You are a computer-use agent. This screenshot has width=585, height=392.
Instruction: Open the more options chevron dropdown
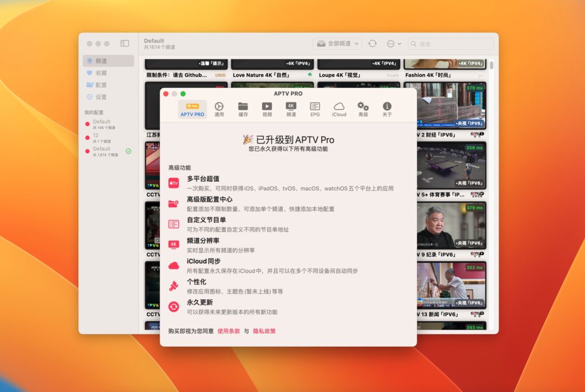(395, 43)
